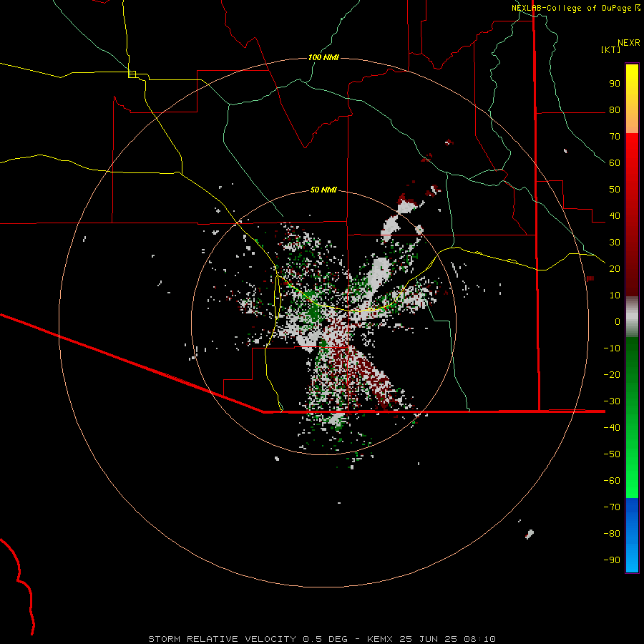
Task: Click the -50 value on velocity scale
Action: tap(612, 454)
